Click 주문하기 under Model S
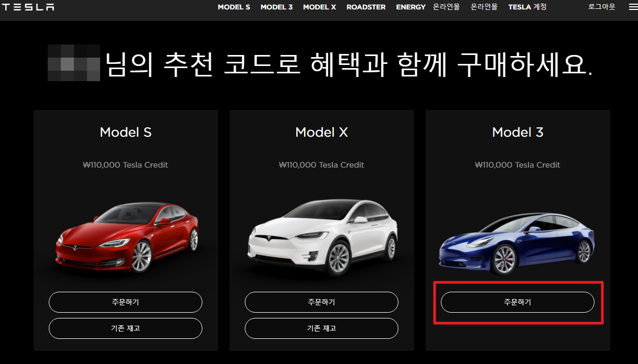638x364 pixels. tap(125, 302)
